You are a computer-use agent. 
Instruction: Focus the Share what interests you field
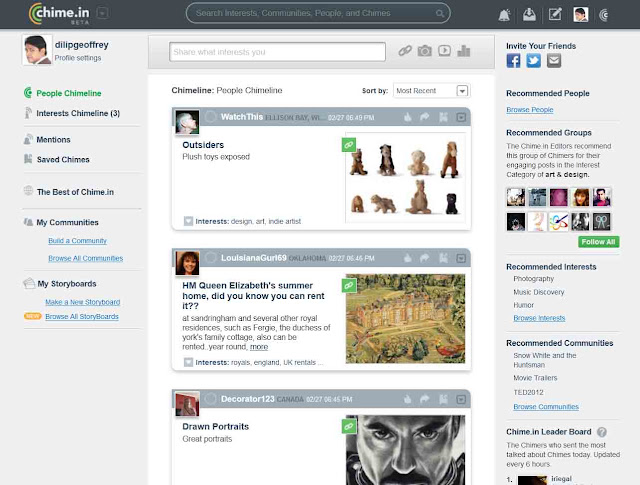(277, 52)
